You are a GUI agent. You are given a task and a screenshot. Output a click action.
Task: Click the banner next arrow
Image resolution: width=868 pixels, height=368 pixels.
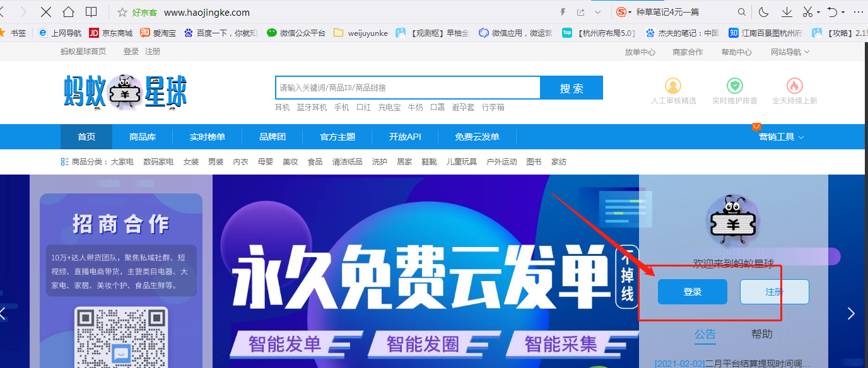pyautogui.click(x=851, y=313)
